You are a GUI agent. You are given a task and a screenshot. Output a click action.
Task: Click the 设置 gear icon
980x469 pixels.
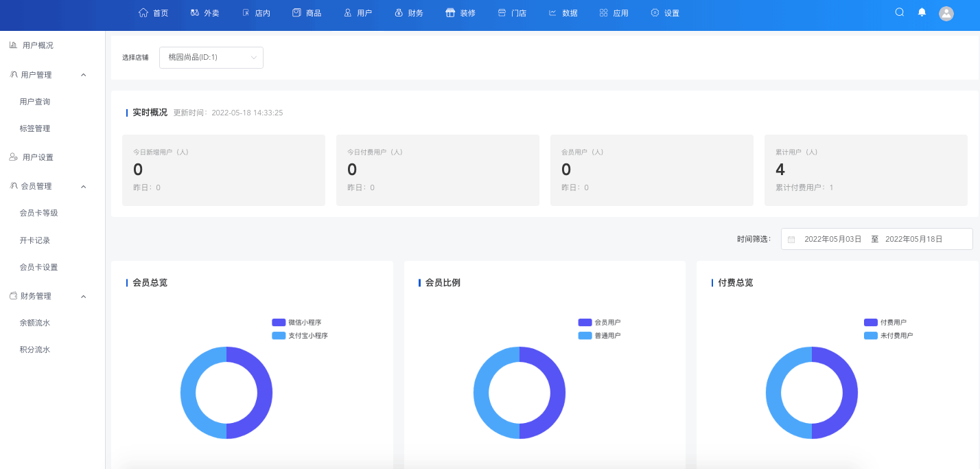655,12
